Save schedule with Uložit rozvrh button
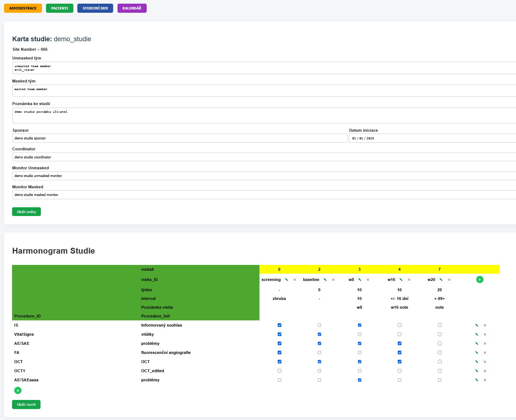Viewport: 516px width, 420px height. (x=26, y=404)
